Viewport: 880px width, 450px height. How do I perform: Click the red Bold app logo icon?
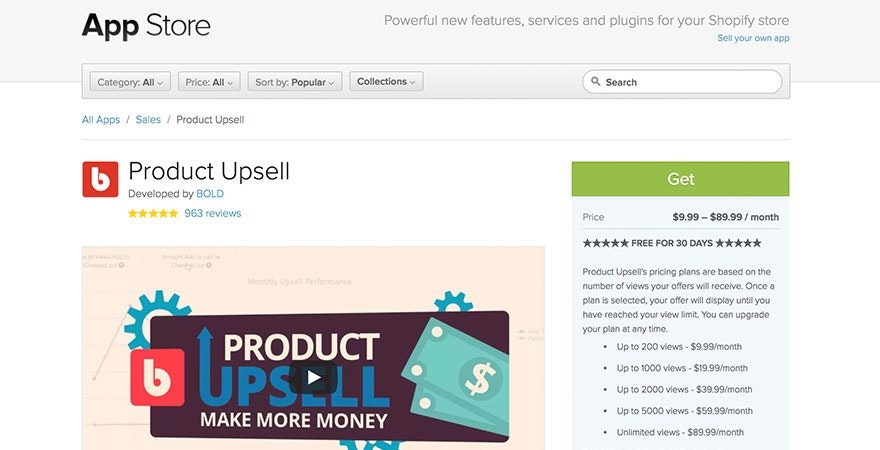coord(100,180)
